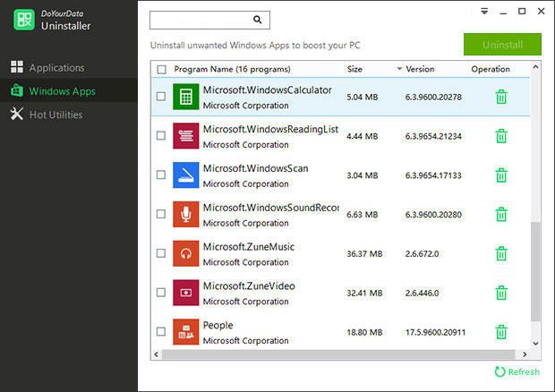The height and width of the screenshot is (392, 555).
Task: Sort by the Program Name column header
Action: pyautogui.click(x=232, y=69)
